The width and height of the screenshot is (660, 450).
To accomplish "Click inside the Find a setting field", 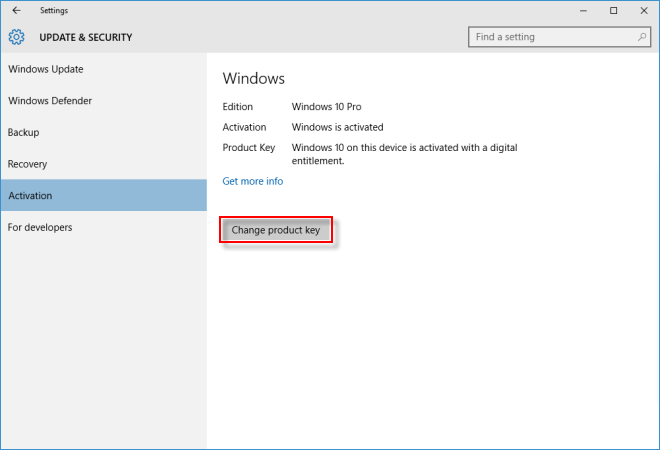I will 550,37.
